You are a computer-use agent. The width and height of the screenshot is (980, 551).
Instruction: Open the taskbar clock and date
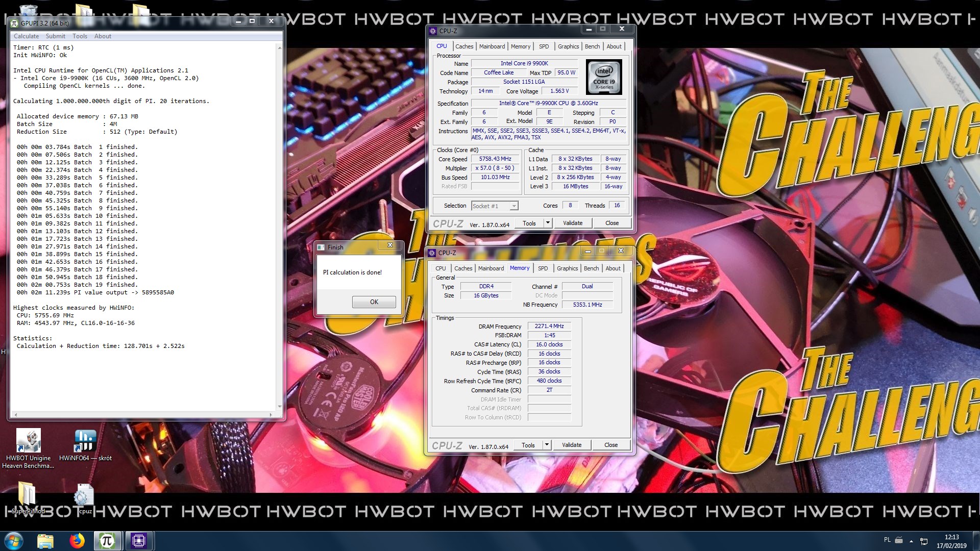coord(951,541)
